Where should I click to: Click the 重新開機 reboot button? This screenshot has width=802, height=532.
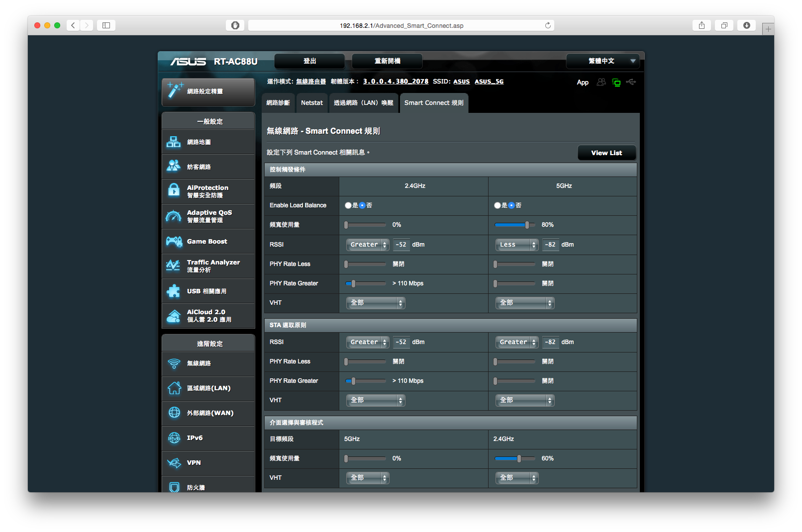coord(387,61)
